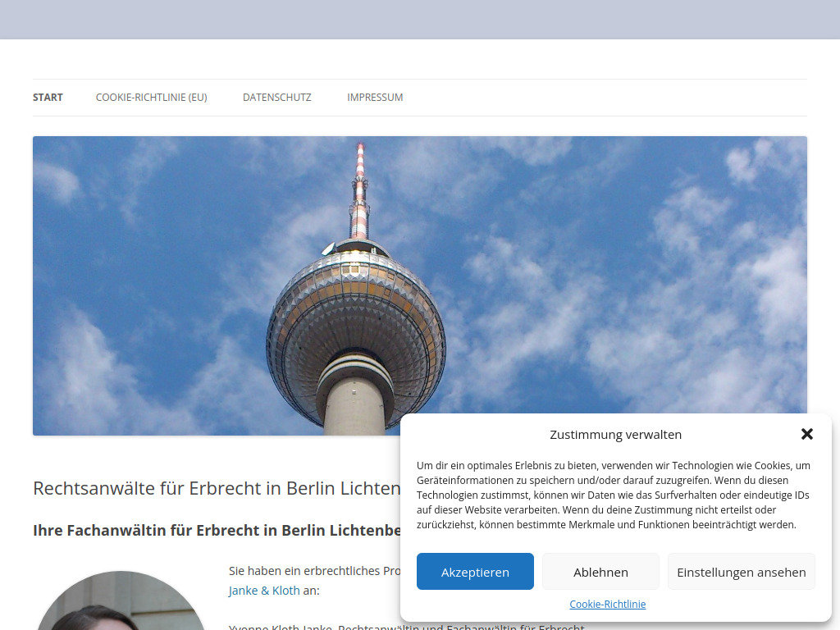Open the IMPRESSUM menu page

(x=375, y=98)
